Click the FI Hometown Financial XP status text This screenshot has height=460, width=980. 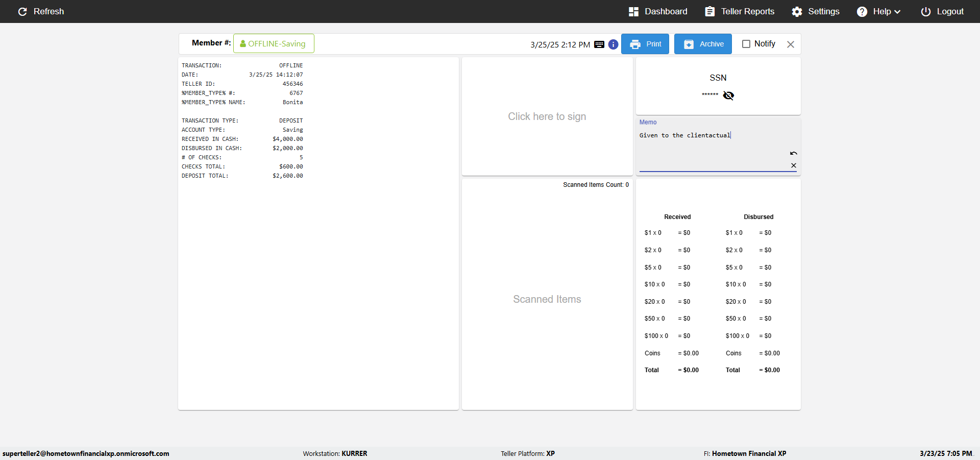tap(745, 453)
